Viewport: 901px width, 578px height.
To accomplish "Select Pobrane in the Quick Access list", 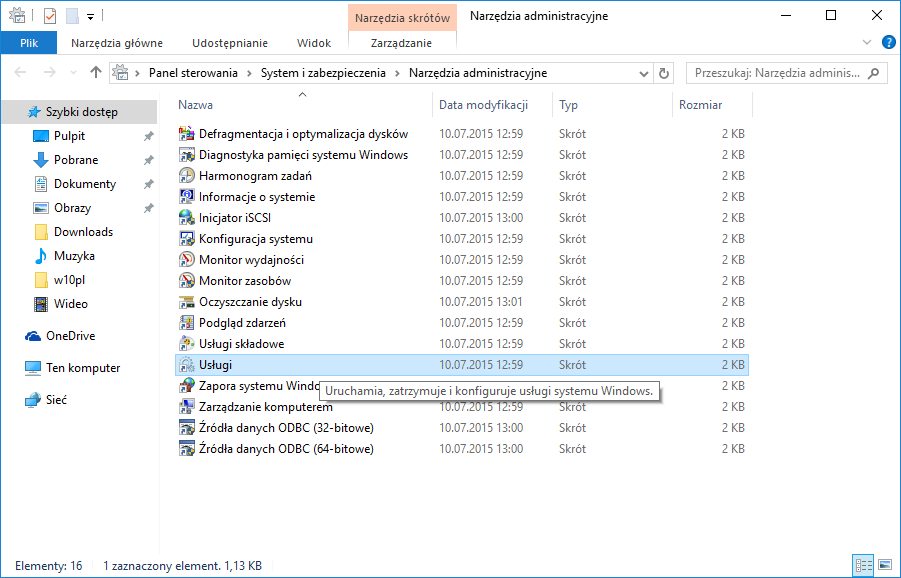I will point(76,160).
